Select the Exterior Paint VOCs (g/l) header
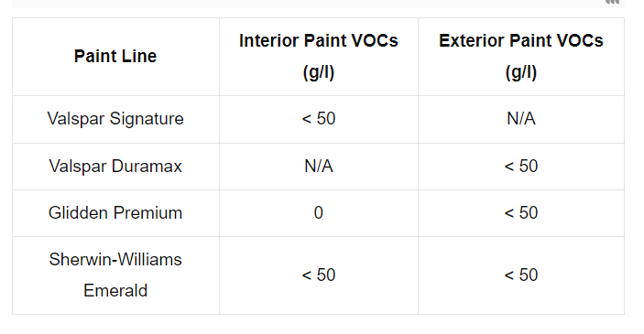644x334 pixels. (x=521, y=56)
